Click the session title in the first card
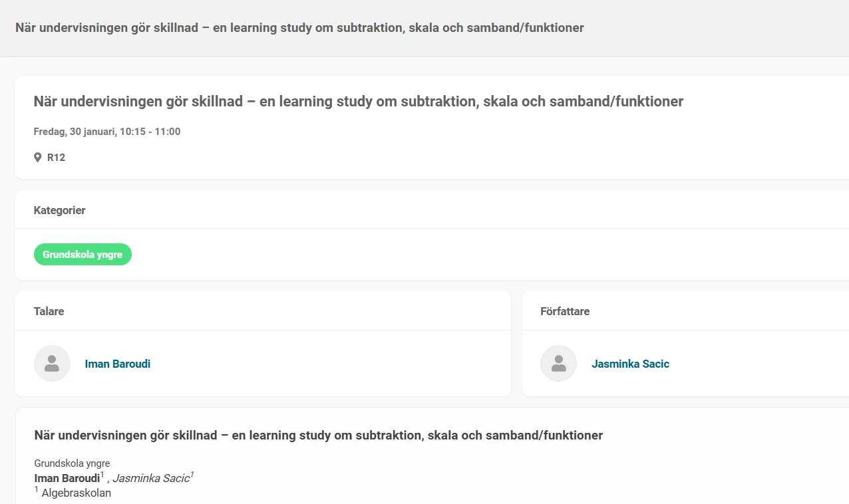The image size is (849, 504). point(358,102)
